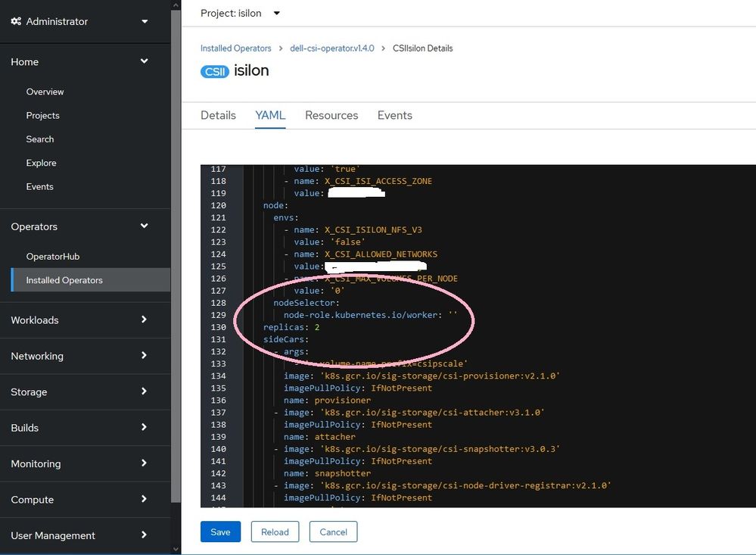Save the YAML changes
The height and width of the screenshot is (555, 756).
point(220,532)
